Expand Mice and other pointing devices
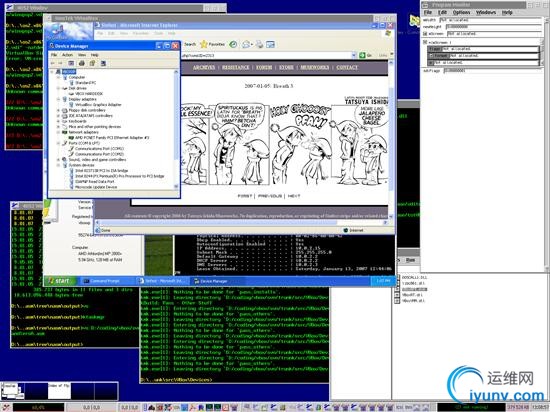The width and height of the screenshot is (550, 412). point(58,127)
